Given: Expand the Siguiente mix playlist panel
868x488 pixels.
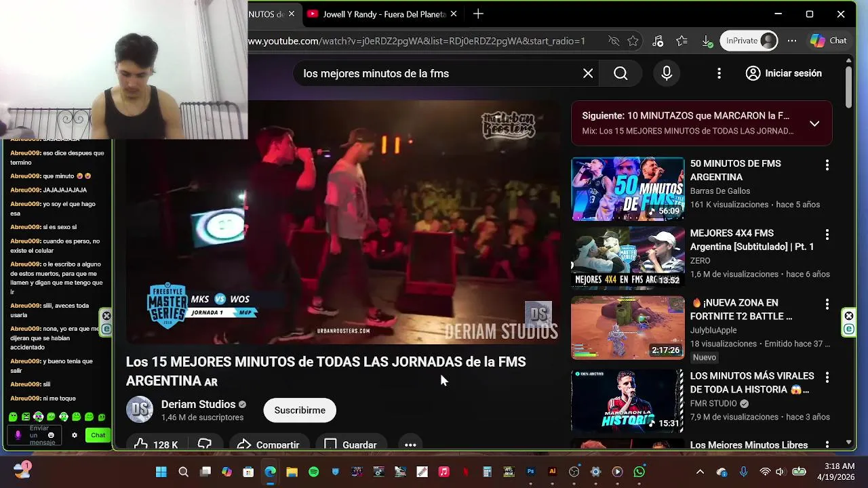Looking at the screenshot, I should (814, 123).
